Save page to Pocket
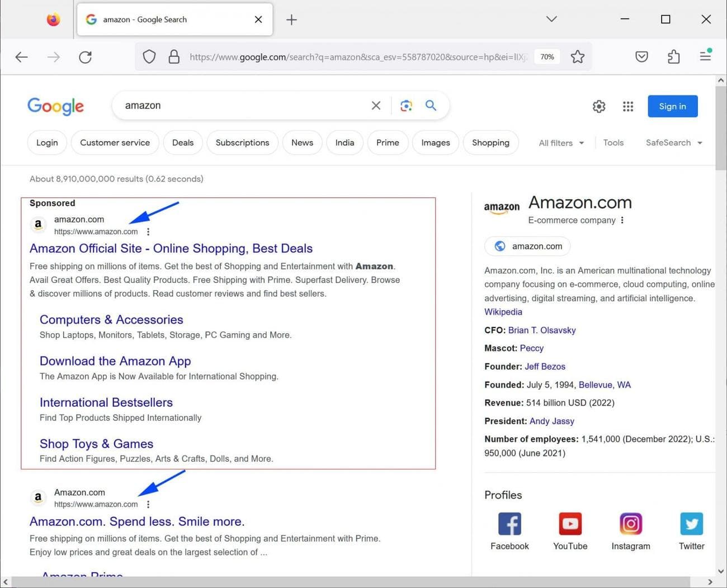 coord(641,56)
